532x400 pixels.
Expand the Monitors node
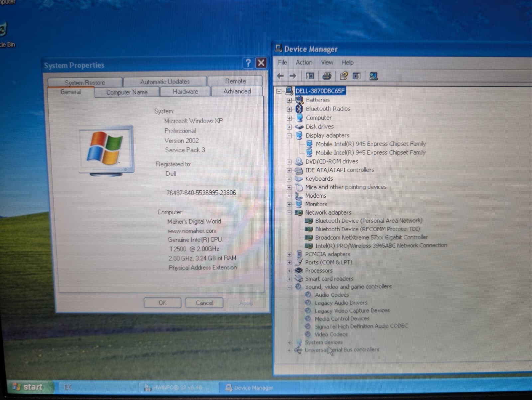(289, 204)
